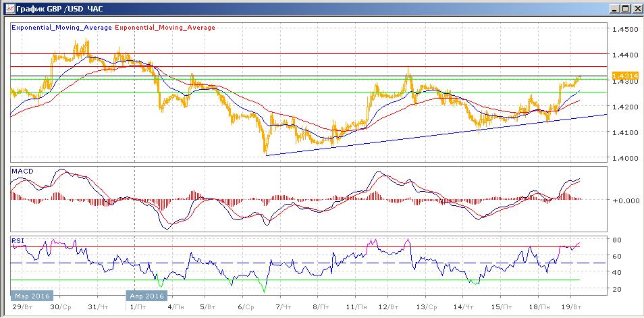Click the Апр 2016 month marker
This screenshot has height=318, width=644.
click(146, 296)
